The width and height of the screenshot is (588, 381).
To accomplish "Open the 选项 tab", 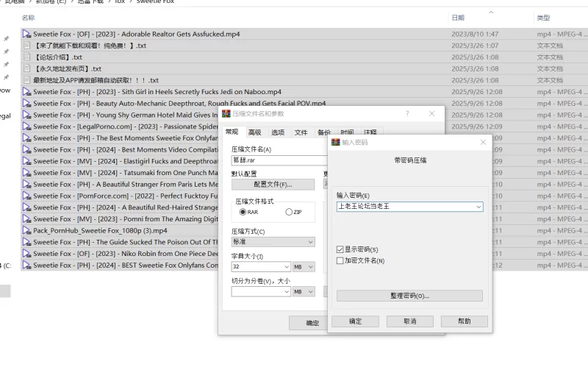I will pos(278,132).
